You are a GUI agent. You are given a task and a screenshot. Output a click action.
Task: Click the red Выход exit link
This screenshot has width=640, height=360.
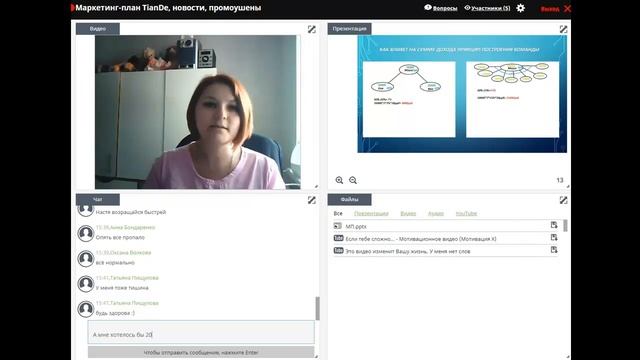[550, 9]
